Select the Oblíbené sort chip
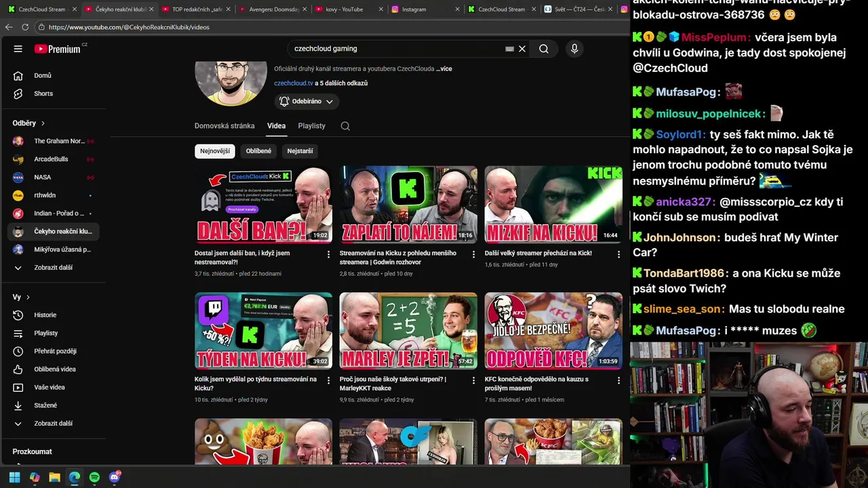The image size is (868, 488). click(x=258, y=151)
